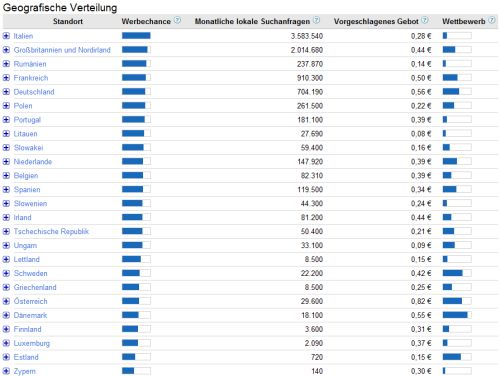The image size is (500, 376).
Task: Click Werbechance bar for Estland
Action: 136,357
